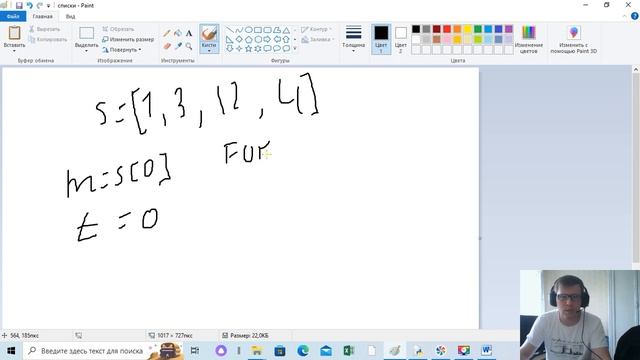Choose the Rectangle shape in shapes gallery
This screenshot has height=360, width=640.
258,30
